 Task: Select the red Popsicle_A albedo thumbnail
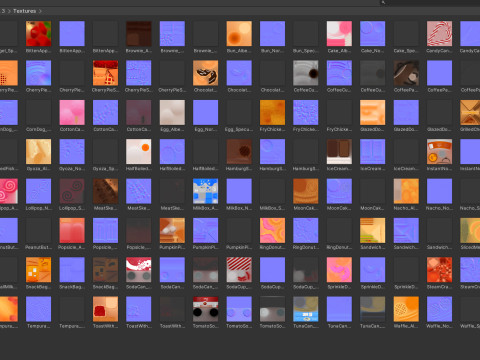(x=72, y=230)
